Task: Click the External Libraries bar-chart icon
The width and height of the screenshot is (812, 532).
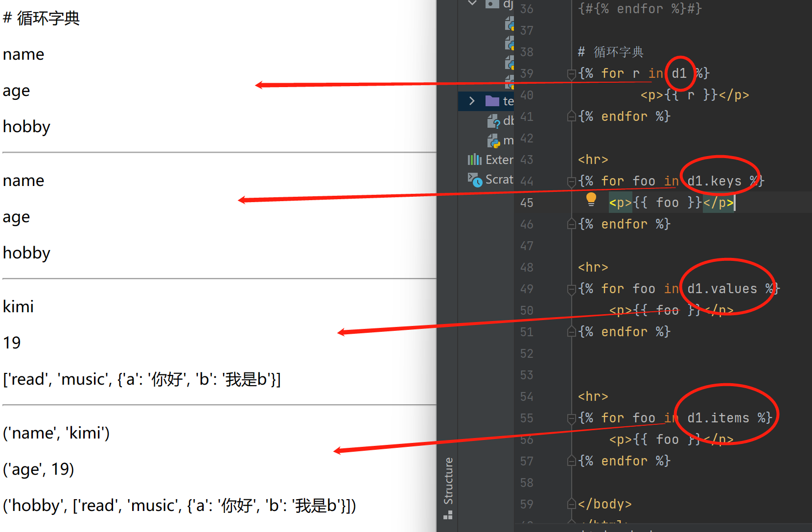Action: coord(474,160)
